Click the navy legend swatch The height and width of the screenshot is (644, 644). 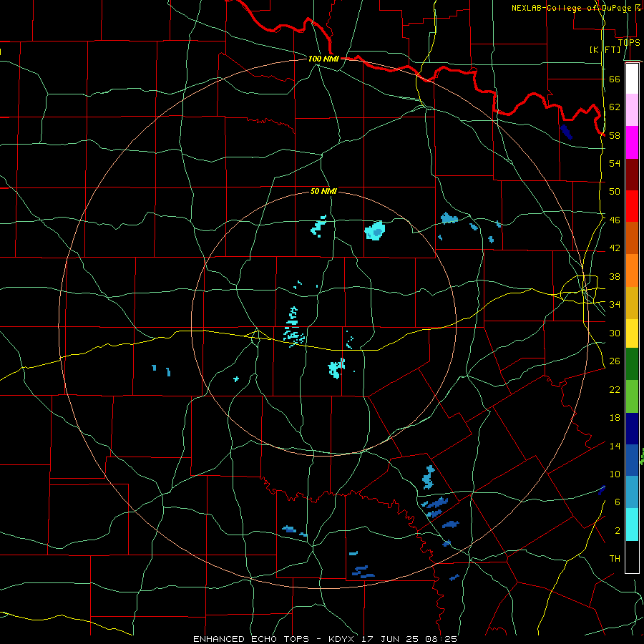tap(632, 429)
